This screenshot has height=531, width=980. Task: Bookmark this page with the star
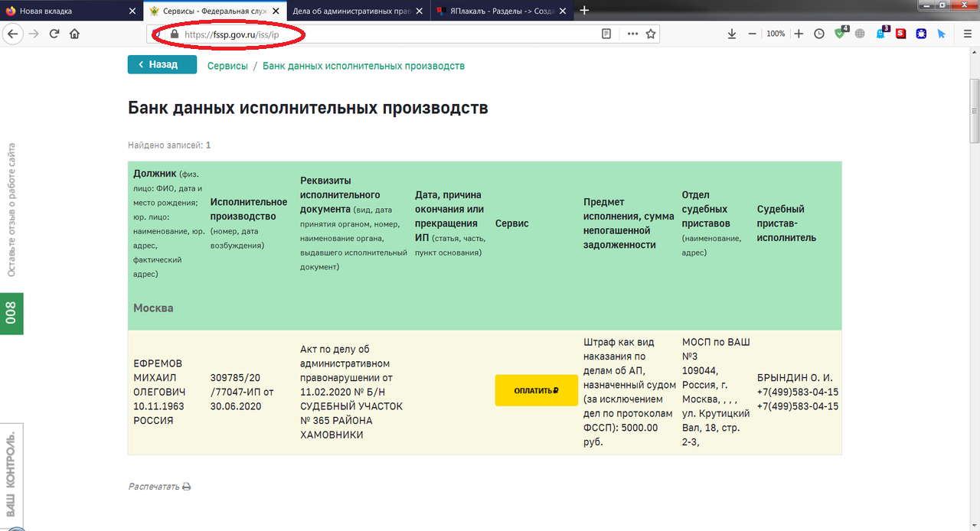(651, 34)
